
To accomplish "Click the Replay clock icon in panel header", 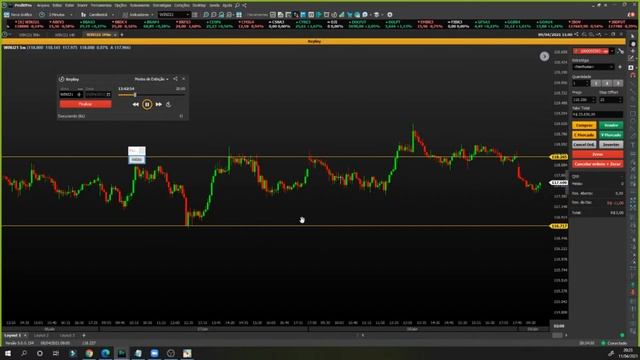I will [x=62, y=79].
